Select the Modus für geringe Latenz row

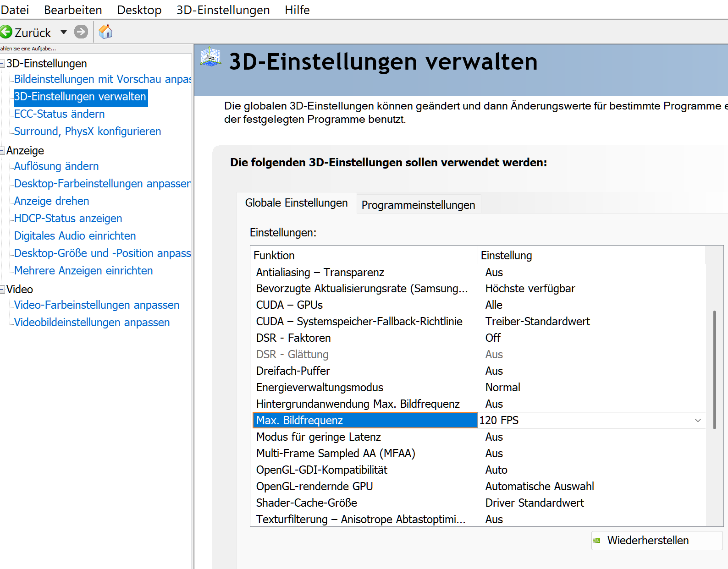pyautogui.click(x=478, y=437)
